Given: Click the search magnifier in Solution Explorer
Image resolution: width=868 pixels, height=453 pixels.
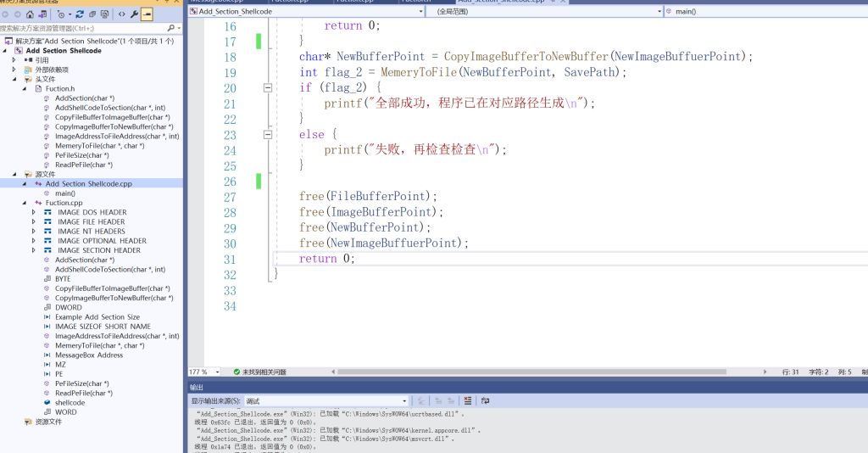Looking at the screenshot, I should coord(172,28).
